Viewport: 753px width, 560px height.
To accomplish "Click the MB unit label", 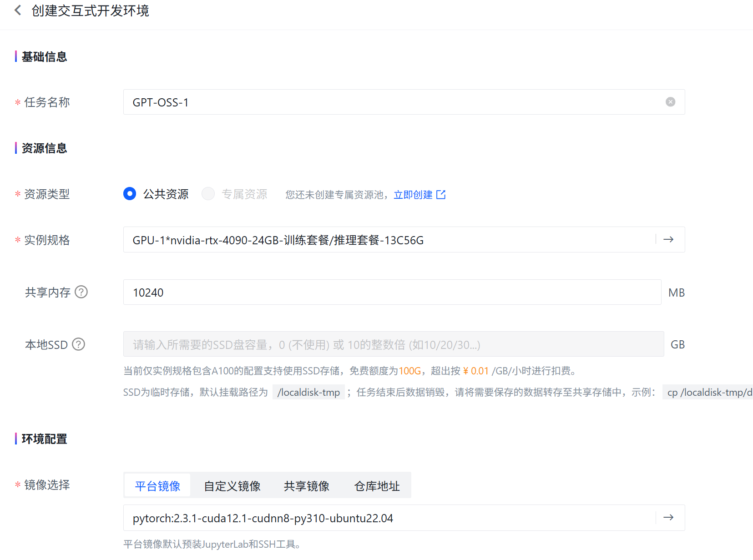I will 677,293.
